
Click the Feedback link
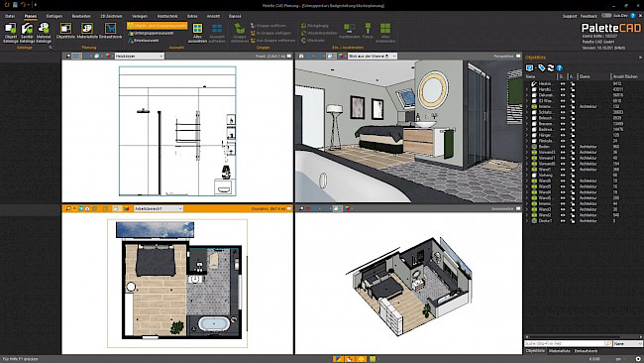[589, 16]
